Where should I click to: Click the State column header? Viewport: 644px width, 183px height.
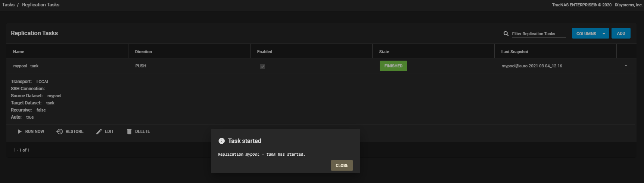tap(384, 52)
